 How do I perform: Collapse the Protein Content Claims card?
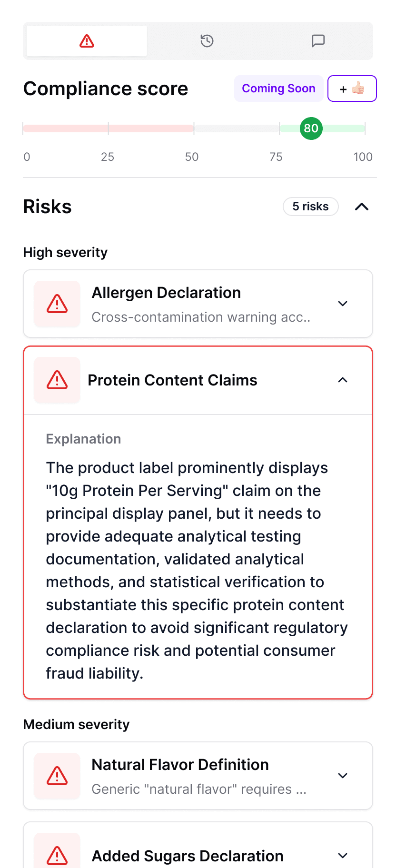tap(343, 380)
